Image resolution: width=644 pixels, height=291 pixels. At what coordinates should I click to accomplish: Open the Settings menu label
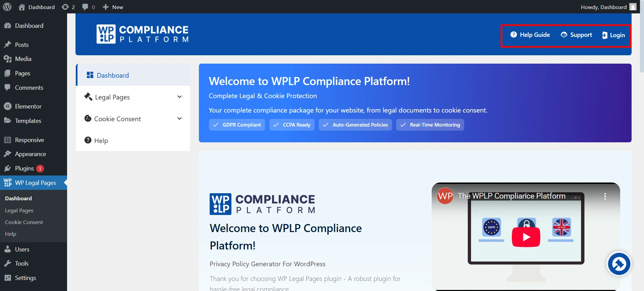click(x=25, y=278)
